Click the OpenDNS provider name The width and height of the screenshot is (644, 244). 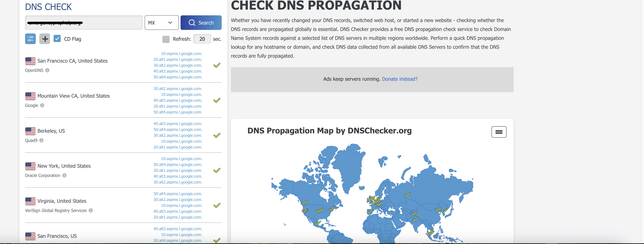pyautogui.click(x=34, y=70)
